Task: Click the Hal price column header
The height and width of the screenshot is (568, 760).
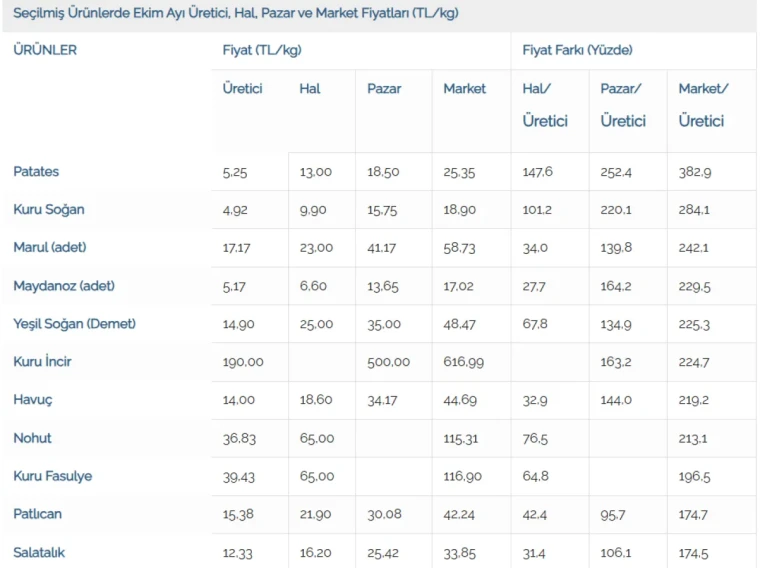Action: click(310, 89)
